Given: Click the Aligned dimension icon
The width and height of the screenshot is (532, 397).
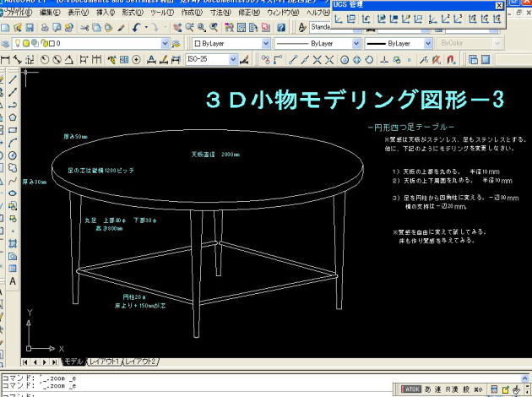Looking at the screenshot, I should click(x=17, y=60).
